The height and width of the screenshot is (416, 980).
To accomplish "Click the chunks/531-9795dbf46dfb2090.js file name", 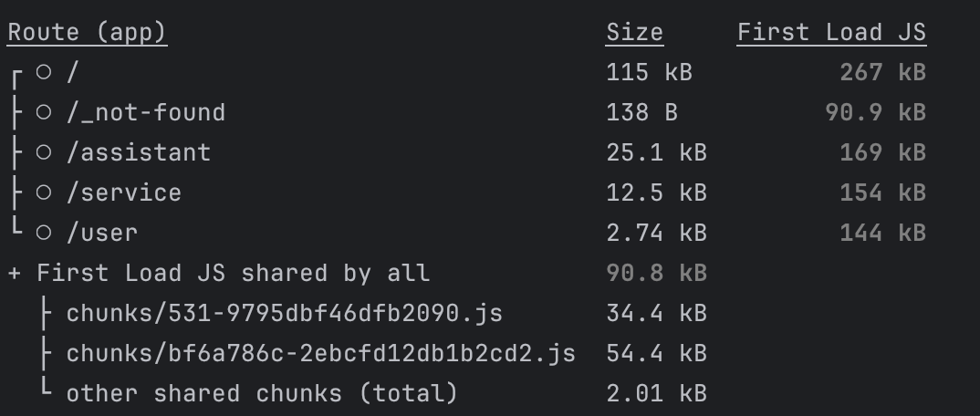I will point(284,314).
